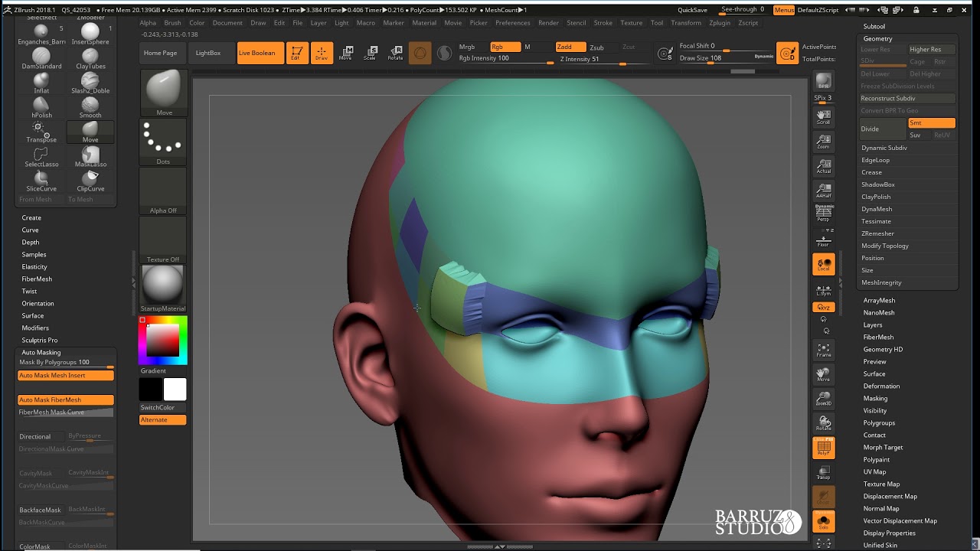The width and height of the screenshot is (980, 551).
Task: Choose the Slash2_Doble brush
Action: (x=90, y=83)
